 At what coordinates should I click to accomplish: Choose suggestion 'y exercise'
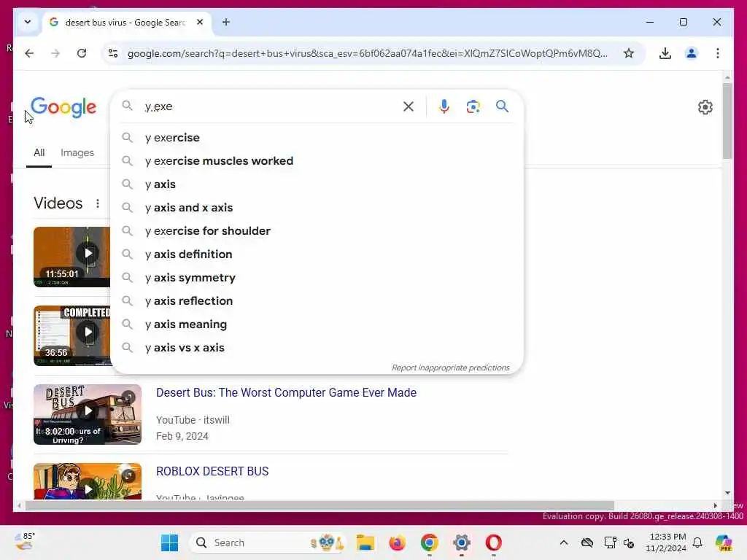click(x=317, y=138)
